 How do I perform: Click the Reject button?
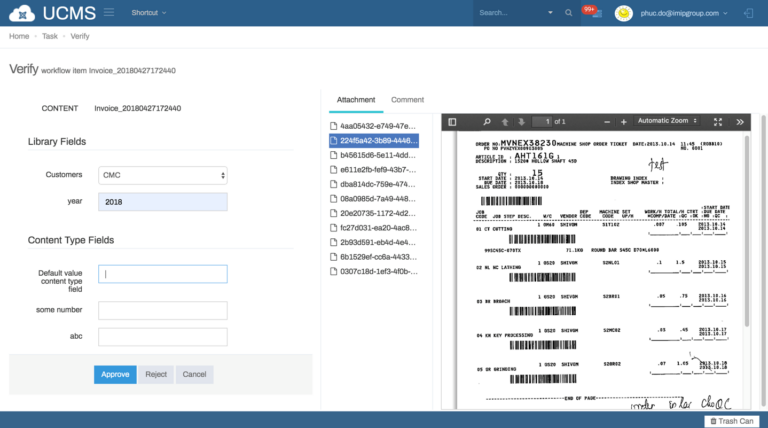click(155, 374)
